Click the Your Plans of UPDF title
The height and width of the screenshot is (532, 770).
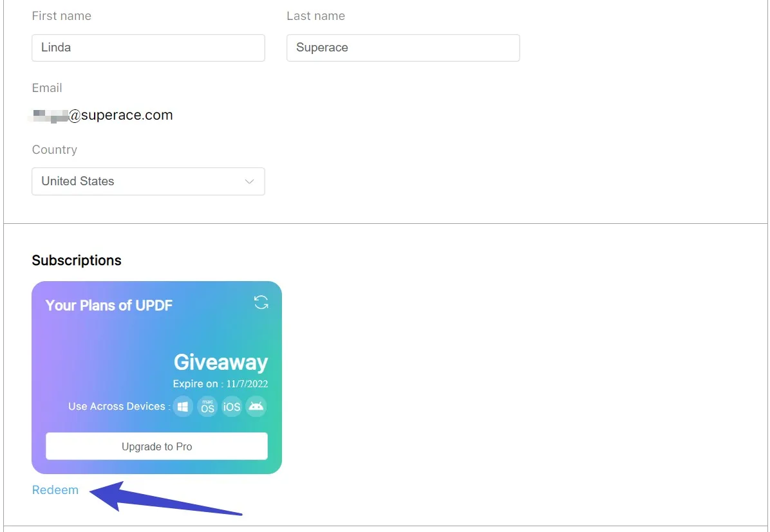coord(109,306)
